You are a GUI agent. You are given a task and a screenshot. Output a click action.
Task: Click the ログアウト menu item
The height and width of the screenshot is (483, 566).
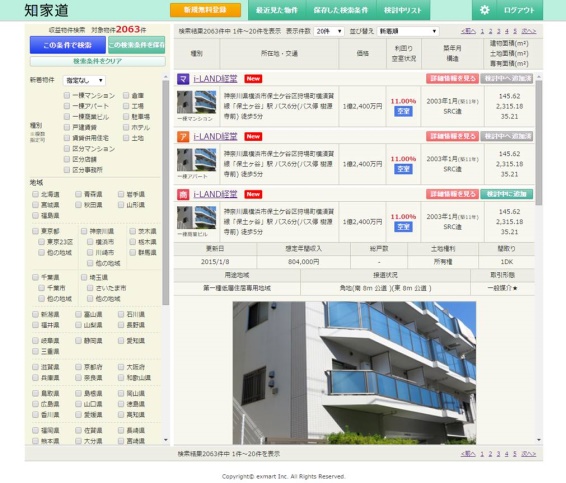pyautogui.click(x=519, y=10)
